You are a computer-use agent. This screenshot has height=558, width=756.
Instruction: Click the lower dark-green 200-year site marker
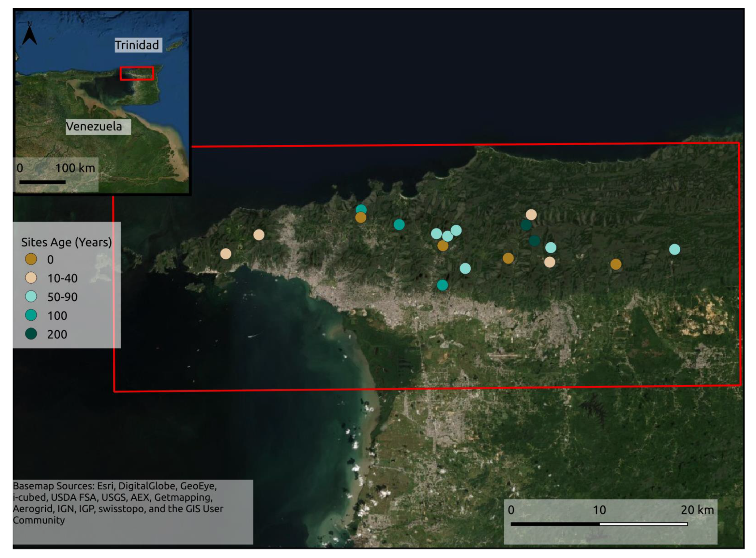(534, 241)
